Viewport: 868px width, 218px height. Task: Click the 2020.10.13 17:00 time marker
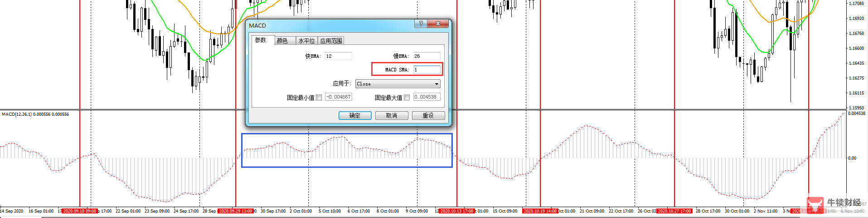click(x=457, y=211)
